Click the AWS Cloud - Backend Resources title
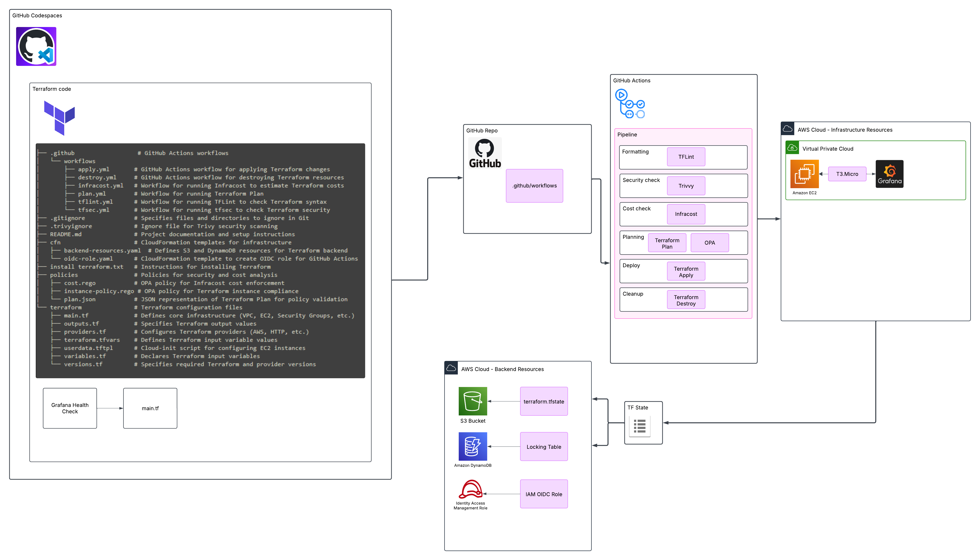Screen dimensions: 980x560 (502, 369)
